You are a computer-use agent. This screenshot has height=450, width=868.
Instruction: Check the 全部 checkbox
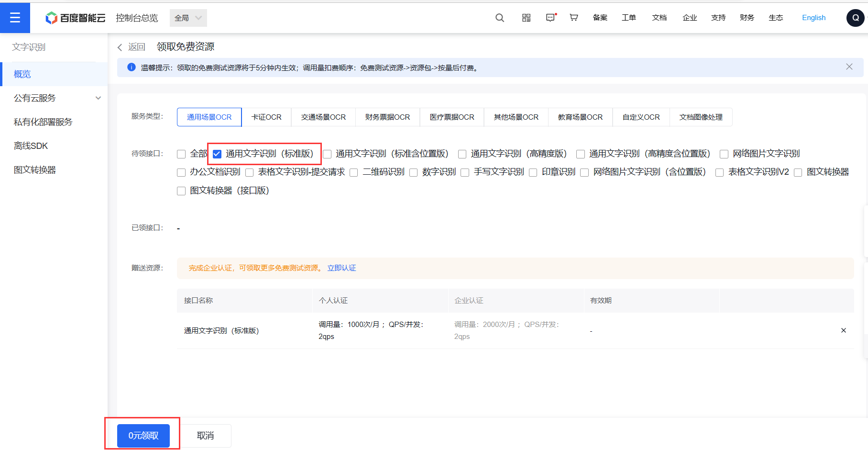click(x=181, y=154)
